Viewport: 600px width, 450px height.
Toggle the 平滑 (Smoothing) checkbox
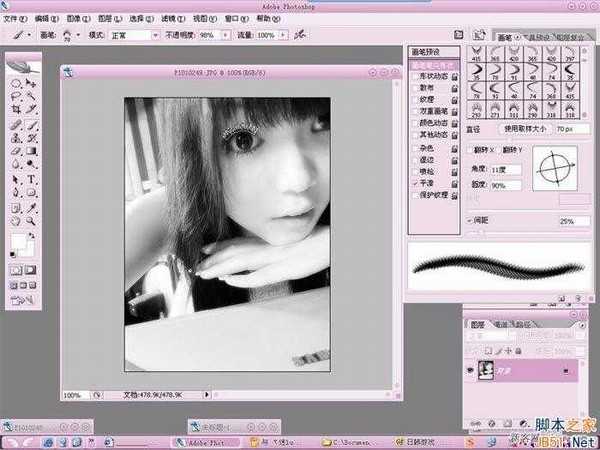click(415, 184)
